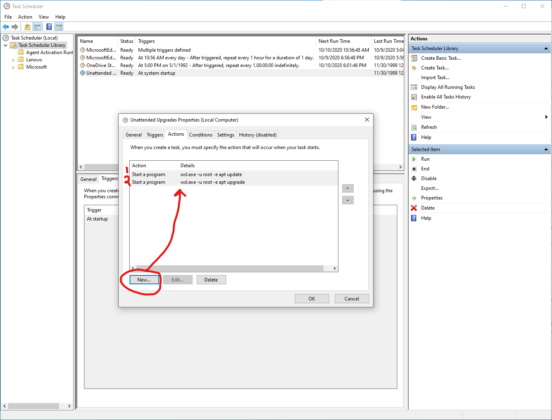Viewport: 552px width, 420px height.
Task: Click the back arrow toolbar icon
Action: pos(6,27)
